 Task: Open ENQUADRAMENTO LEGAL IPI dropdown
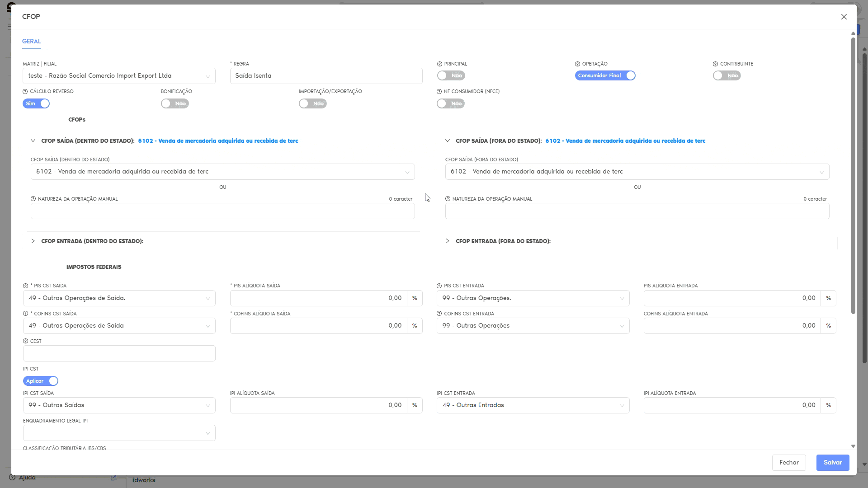119,433
